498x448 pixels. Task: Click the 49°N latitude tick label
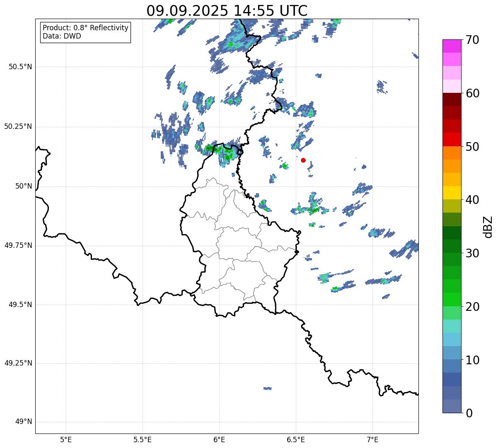[x=24, y=422]
